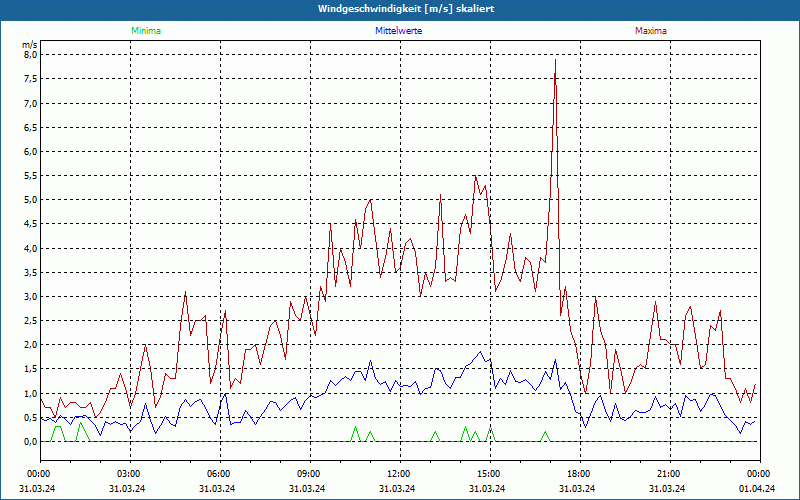Click the 0,5 y-axis value
This screenshot has width=800, height=500.
point(31,417)
